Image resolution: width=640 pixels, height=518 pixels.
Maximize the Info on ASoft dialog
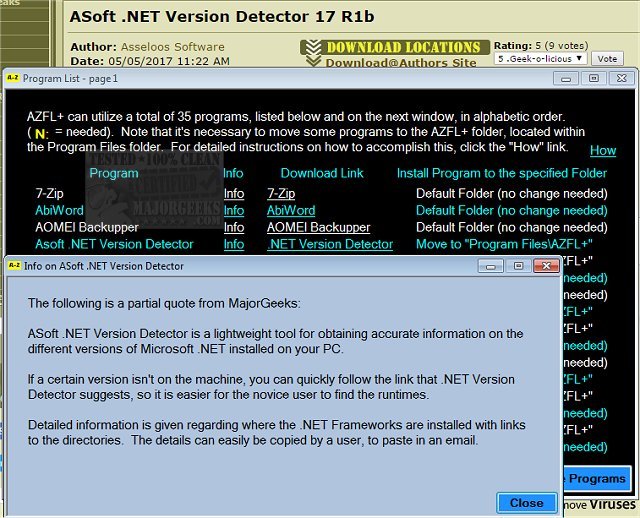(x=518, y=266)
